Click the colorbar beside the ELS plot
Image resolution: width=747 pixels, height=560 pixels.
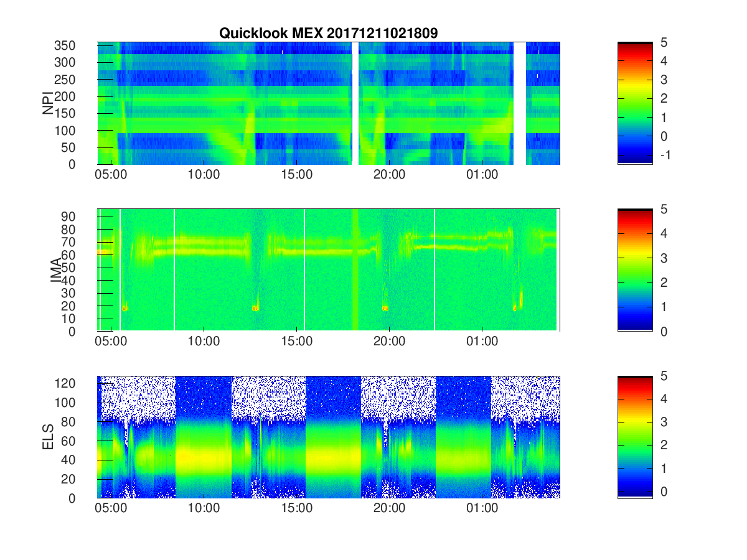coord(635,437)
